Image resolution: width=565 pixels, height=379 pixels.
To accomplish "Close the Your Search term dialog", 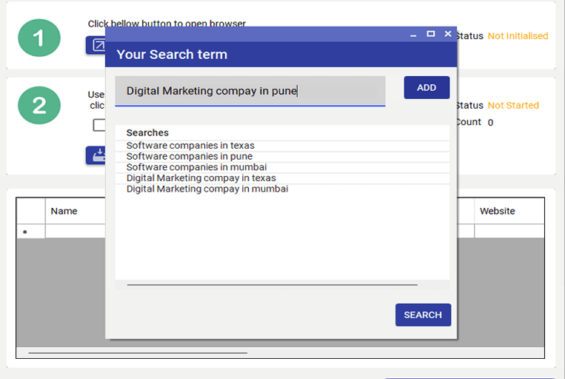I will 448,34.
